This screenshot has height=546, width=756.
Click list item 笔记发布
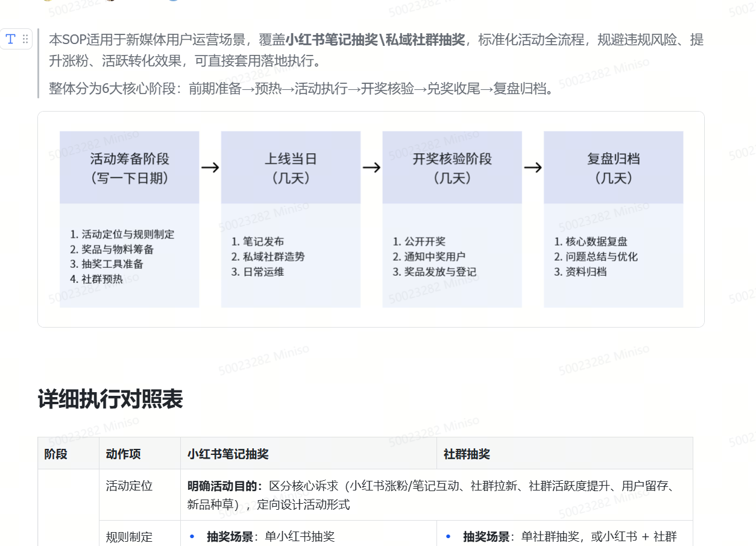point(258,241)
